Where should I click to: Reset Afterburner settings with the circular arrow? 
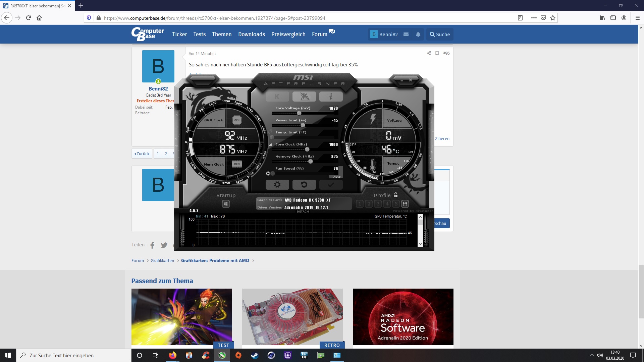[304, 184]
